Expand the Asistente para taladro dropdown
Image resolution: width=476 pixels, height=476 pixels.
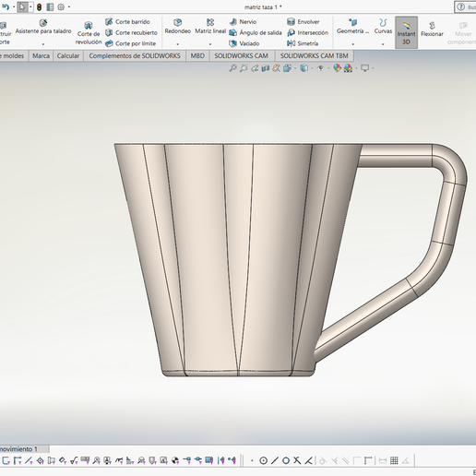[43, 44]
